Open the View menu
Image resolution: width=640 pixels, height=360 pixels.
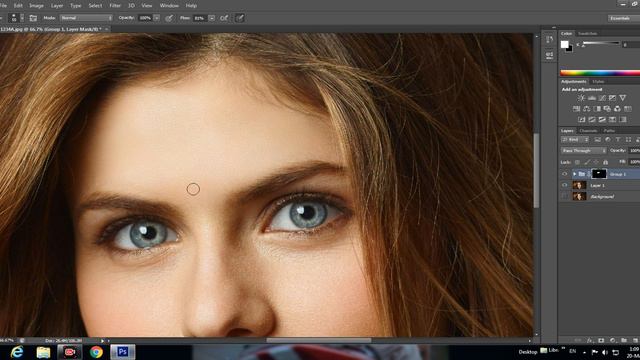[x=147, y=6]
